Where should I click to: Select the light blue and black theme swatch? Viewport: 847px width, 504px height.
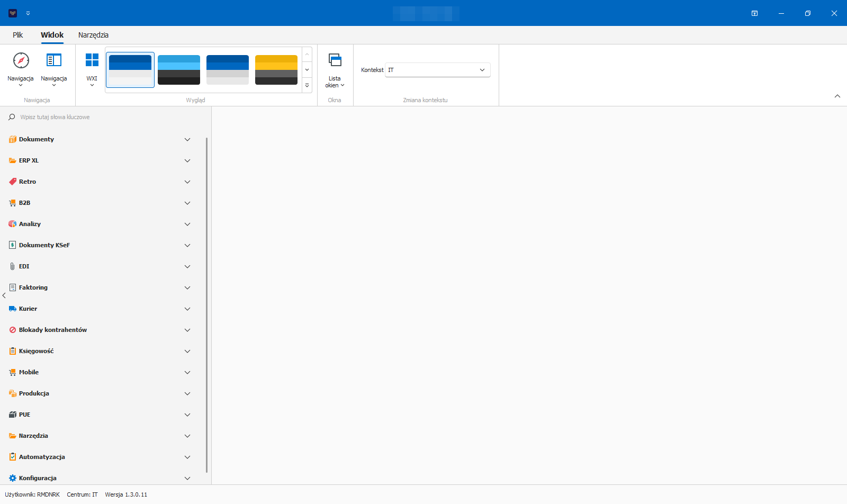click(x=179, y=70)
